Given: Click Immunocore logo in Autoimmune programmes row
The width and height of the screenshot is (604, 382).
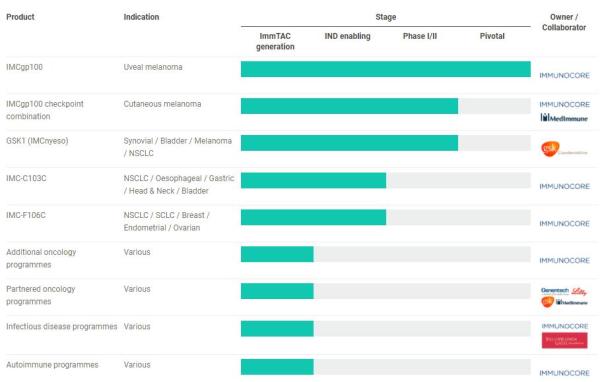Looking at the screenshot, I should (x=564, y=373).
